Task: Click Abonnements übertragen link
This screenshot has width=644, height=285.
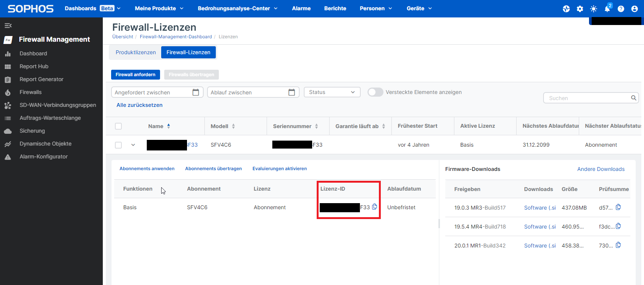Action: click(x=214, y=169)
